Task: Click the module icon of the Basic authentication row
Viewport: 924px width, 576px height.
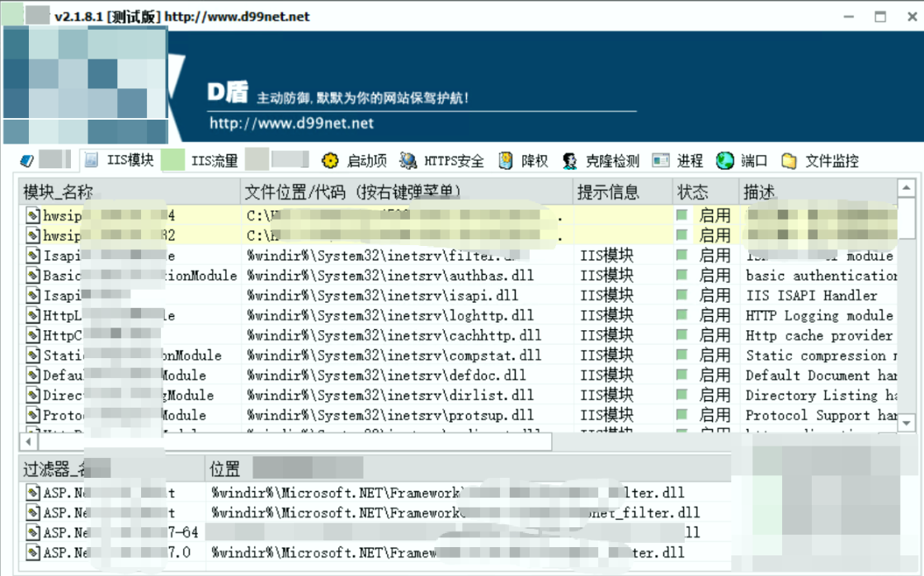Action: point(33,276)
